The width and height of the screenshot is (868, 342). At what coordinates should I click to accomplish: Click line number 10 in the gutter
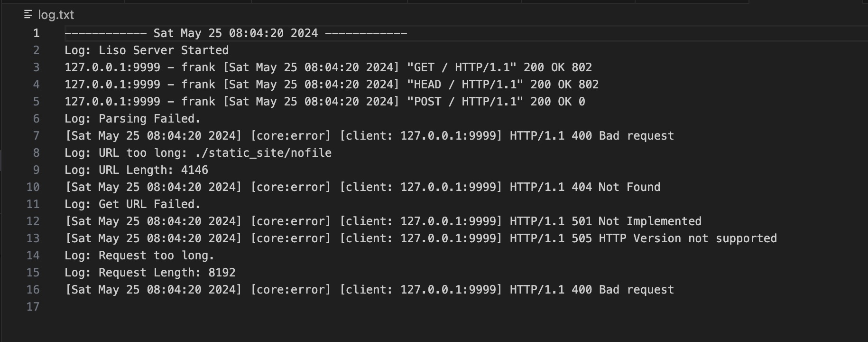(33, 187)
